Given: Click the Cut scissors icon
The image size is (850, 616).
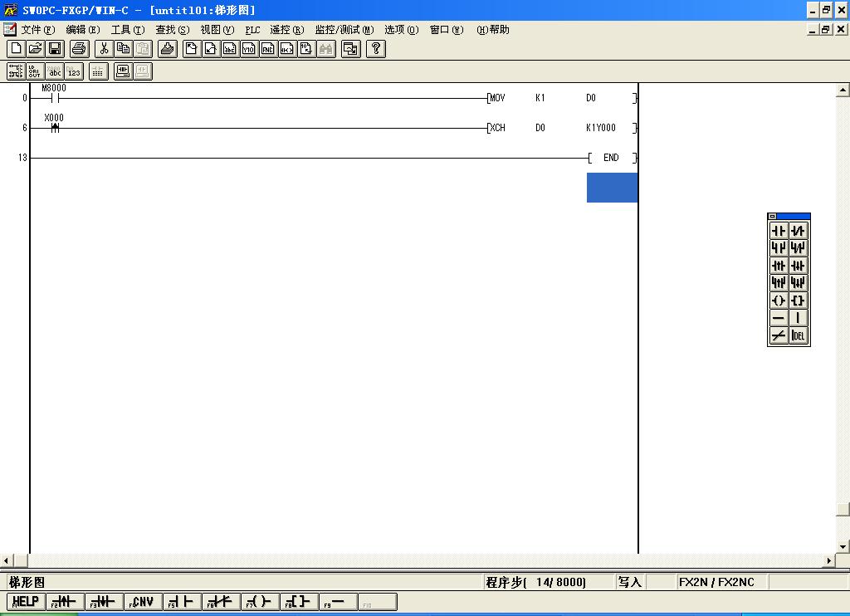Looking at the screenshot, I should click(104, 49).
